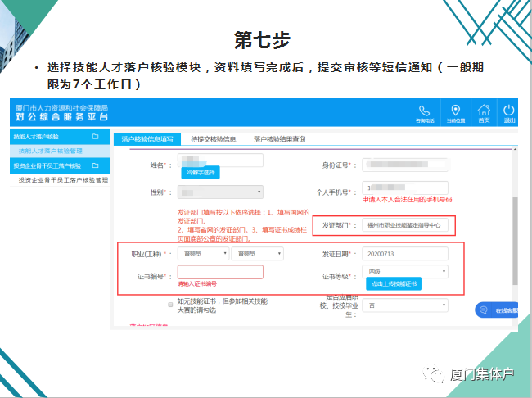The width and height of the screenshot is (532, 398).
Task: Click the 点击上传技能证书 button
Action: [394, 283]
